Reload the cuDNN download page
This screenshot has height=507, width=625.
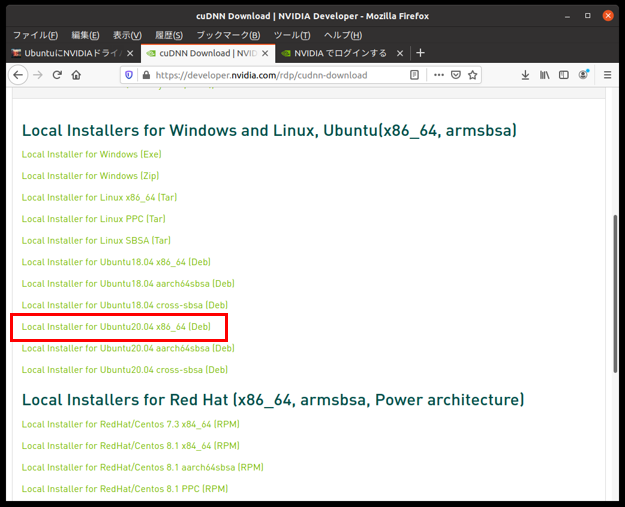57,75
